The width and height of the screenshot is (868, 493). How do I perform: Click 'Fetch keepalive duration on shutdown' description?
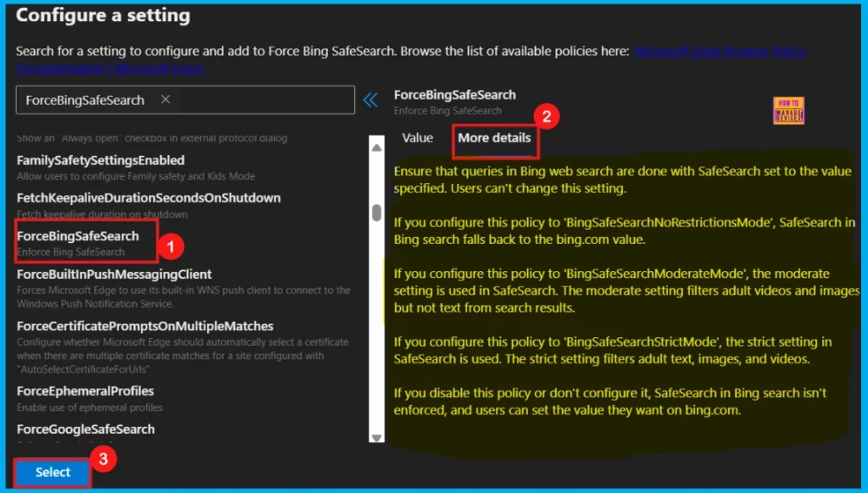[102, 214]
